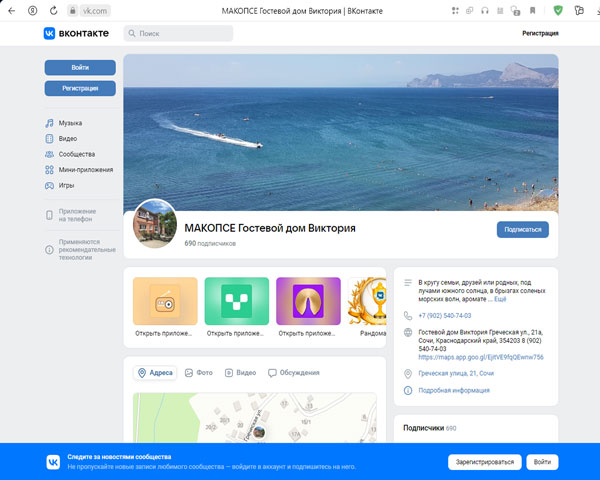Open the maps.app.goo.gl link

(481, 357)
